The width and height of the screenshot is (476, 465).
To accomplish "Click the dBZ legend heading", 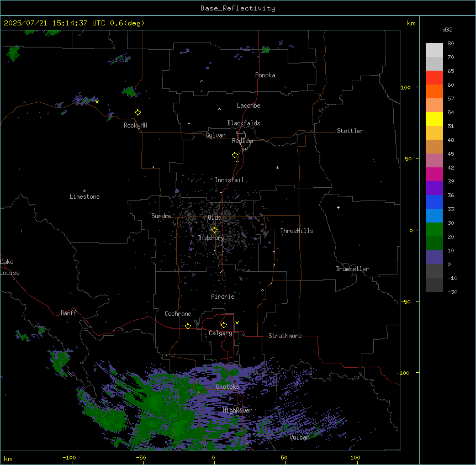I will pos(447,29).
